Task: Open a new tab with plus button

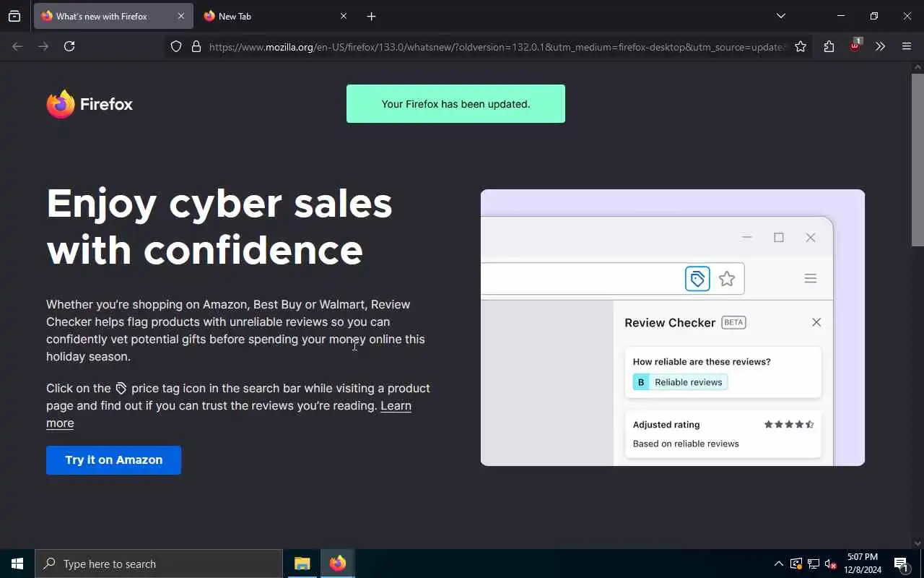Action: (x=371, y=16)
